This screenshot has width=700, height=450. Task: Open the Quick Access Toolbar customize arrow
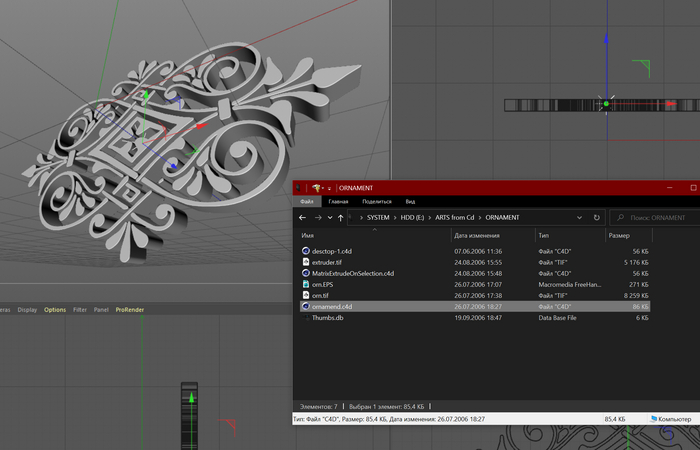point(329,188)
